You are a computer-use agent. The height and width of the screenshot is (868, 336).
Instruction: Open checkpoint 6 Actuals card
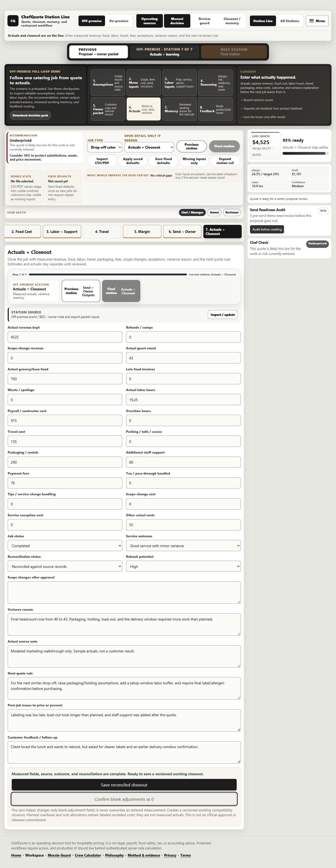[144, 109]
